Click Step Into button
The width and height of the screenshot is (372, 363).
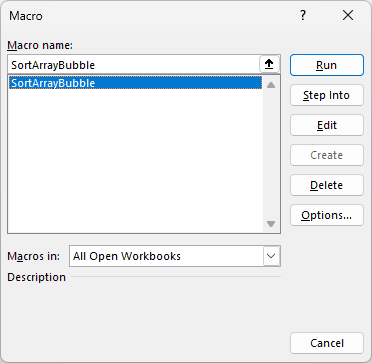(x=327, y=95)
